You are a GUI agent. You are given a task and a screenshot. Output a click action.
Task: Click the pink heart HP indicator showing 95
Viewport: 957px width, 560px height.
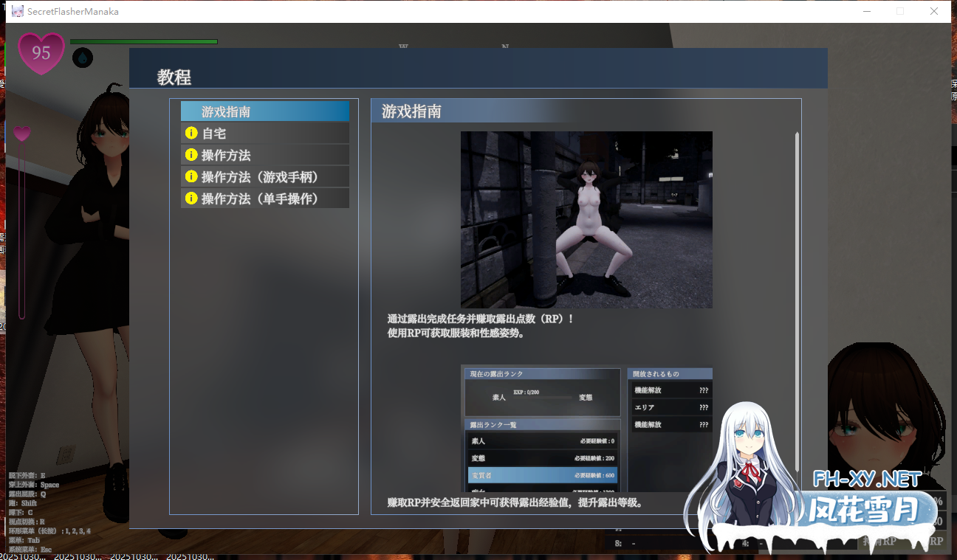point(40,52)
